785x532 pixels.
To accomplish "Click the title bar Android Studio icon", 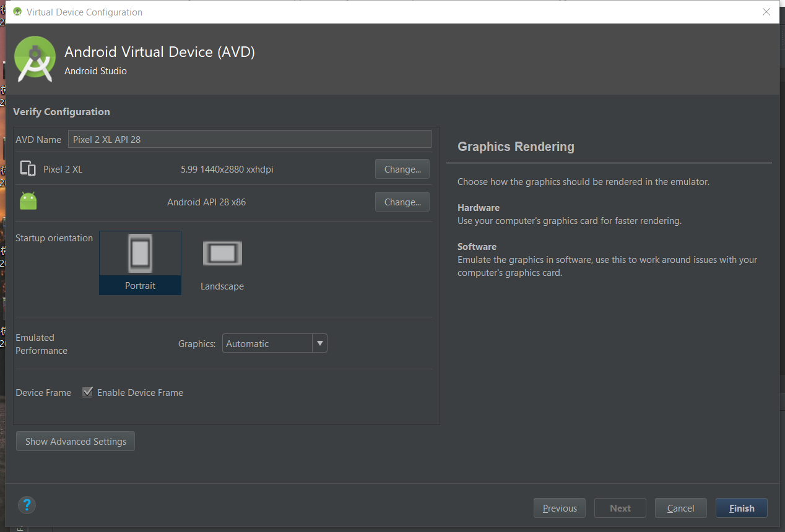I will click(17, 12).
